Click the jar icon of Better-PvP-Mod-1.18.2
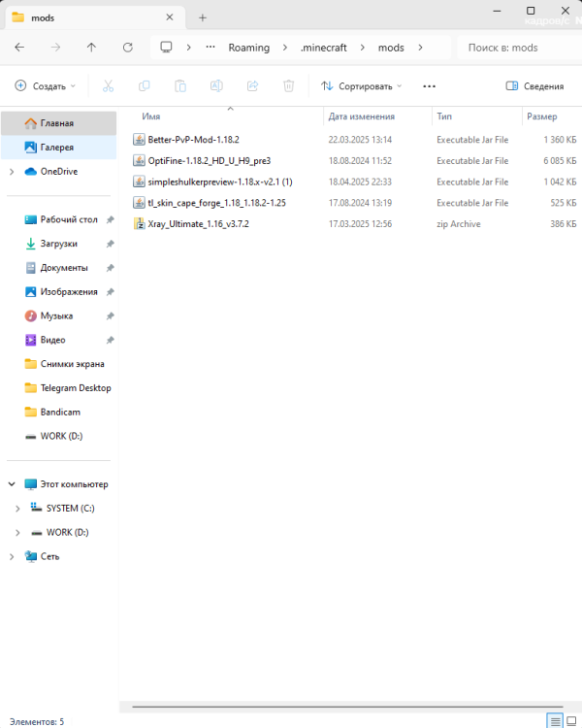 pyautogui.click(x=139, y=139)
